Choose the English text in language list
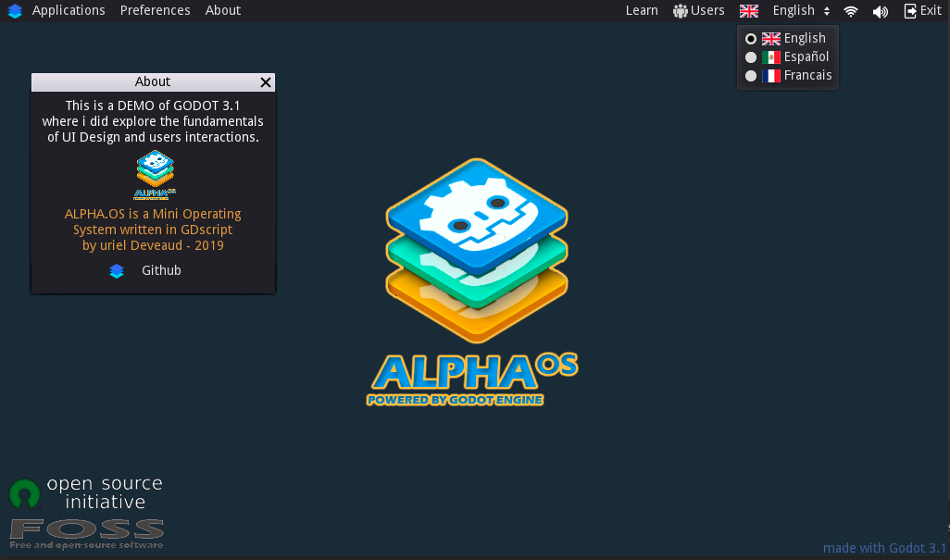This screenshot has width=950, height=560. [805, 38]
